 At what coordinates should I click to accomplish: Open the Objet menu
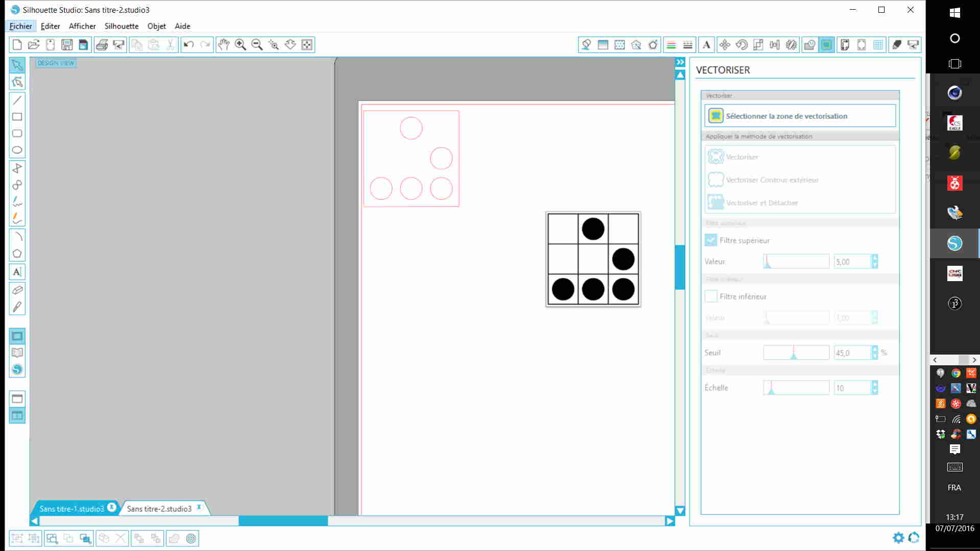point(156,26)
